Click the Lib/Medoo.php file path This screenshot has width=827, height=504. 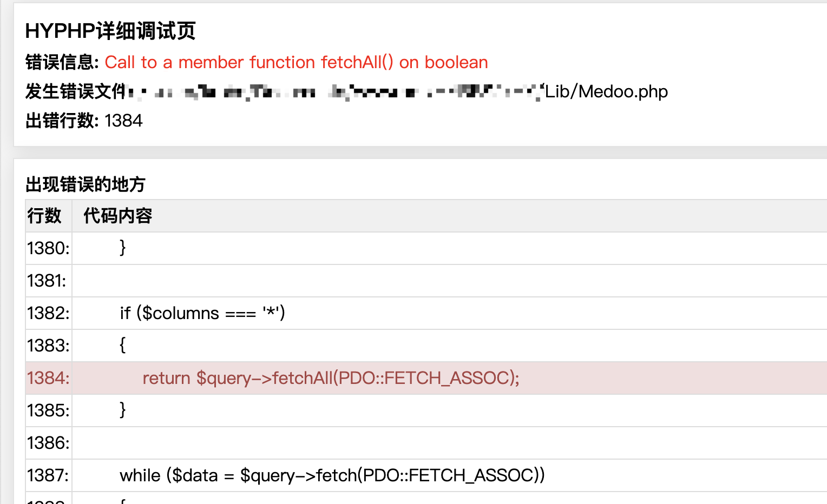[x=603, y=91]
